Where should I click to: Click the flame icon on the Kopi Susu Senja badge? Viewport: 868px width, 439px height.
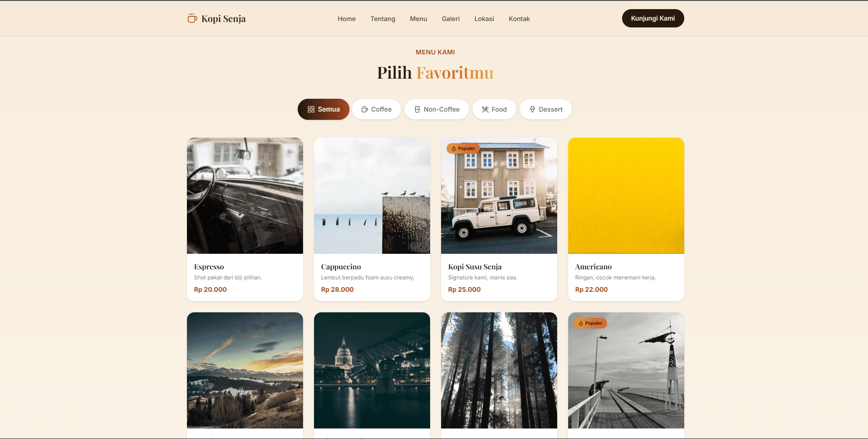(453, 149)
